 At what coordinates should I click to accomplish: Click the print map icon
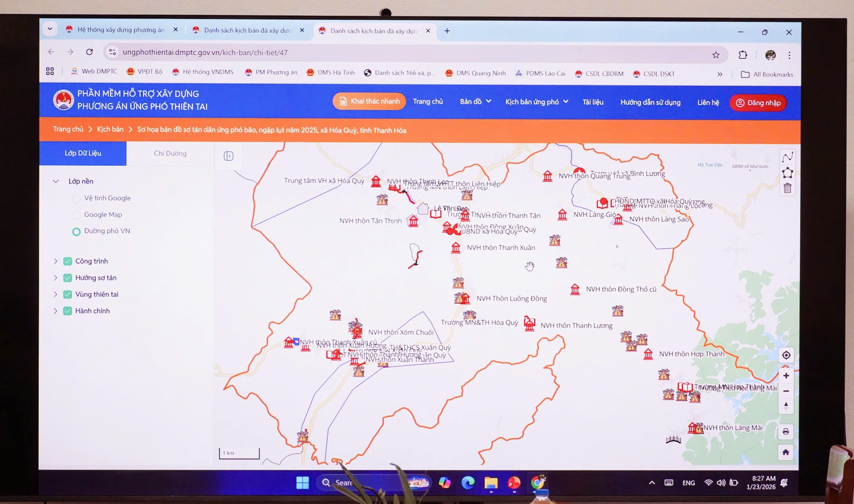[786, 432]
